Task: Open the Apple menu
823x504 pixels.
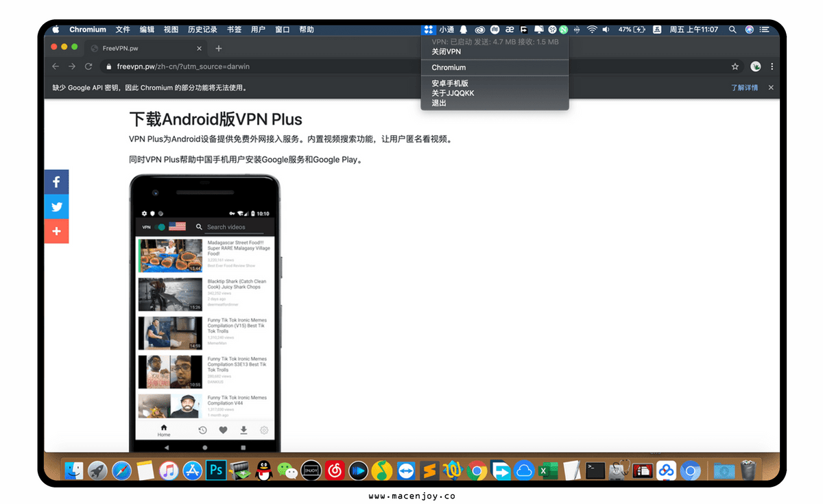Action: point(56,29)
